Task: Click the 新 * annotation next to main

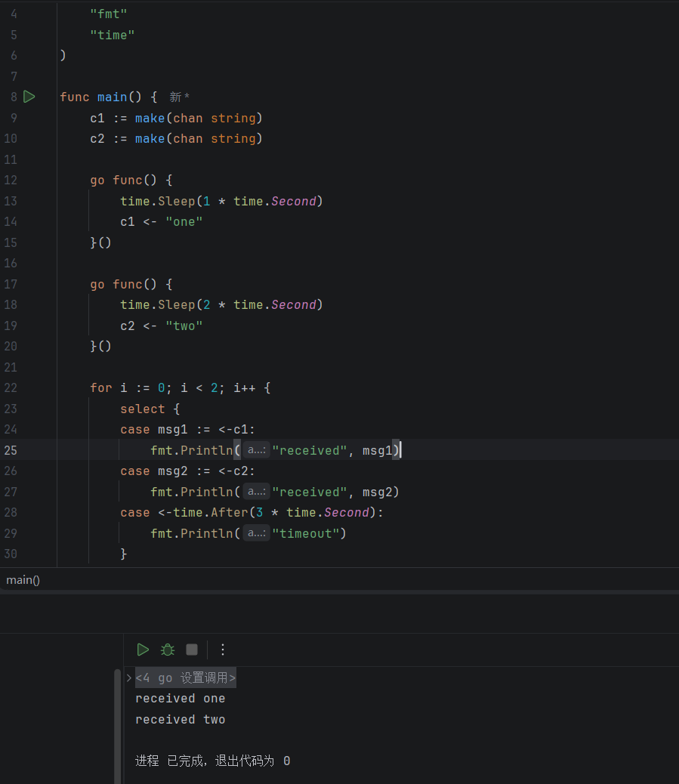Action: pyautogui.click(x=179, y=97)
